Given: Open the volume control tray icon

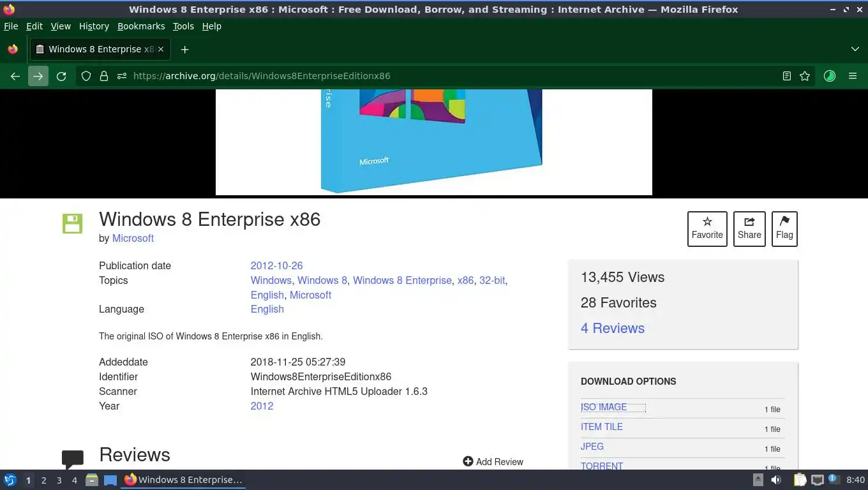Looking at the screenshot, I should (776, 480).
